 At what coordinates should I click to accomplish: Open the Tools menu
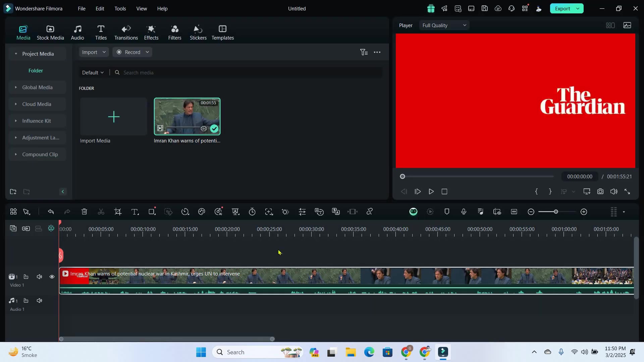coord(120,9)
